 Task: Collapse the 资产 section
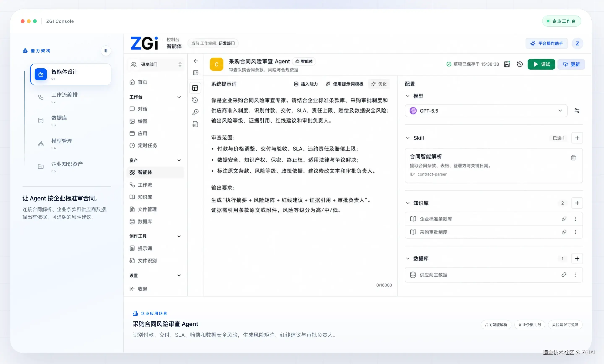pos(179,160)
